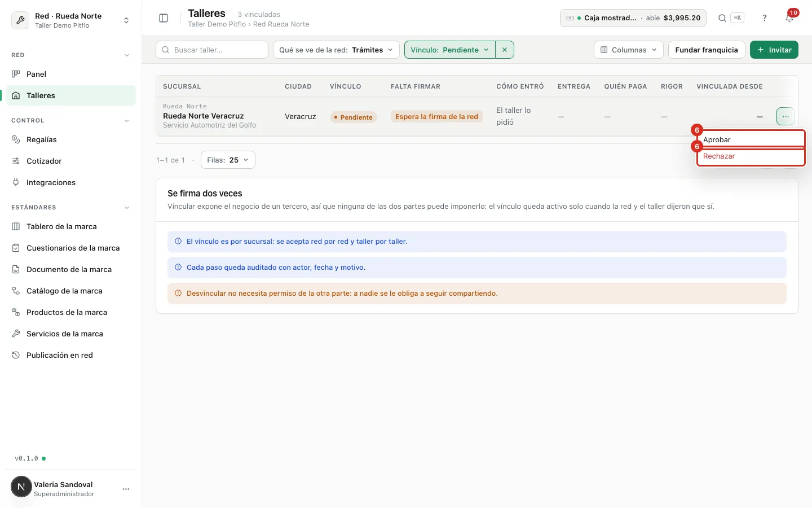
Task: Open Panel in the sidebar
Action: click(70, 74)
